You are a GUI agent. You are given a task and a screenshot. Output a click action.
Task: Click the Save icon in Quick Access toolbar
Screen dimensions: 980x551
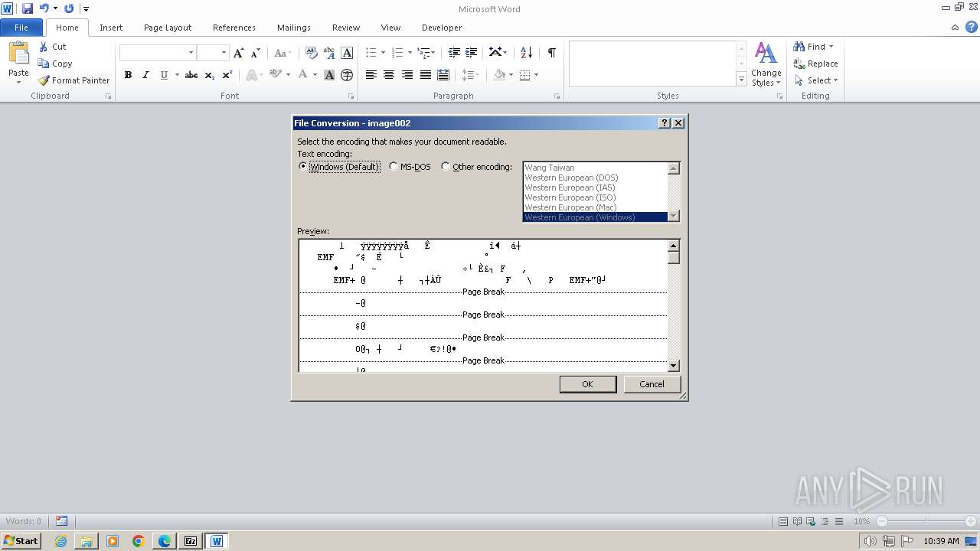point(28,8)
